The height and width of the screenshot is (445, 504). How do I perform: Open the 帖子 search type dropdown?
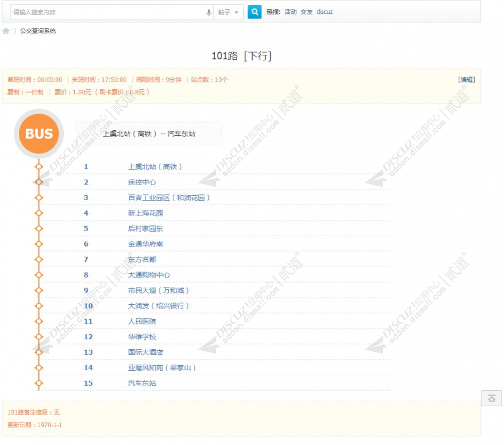pyautogui.click(x=229, y=12)
